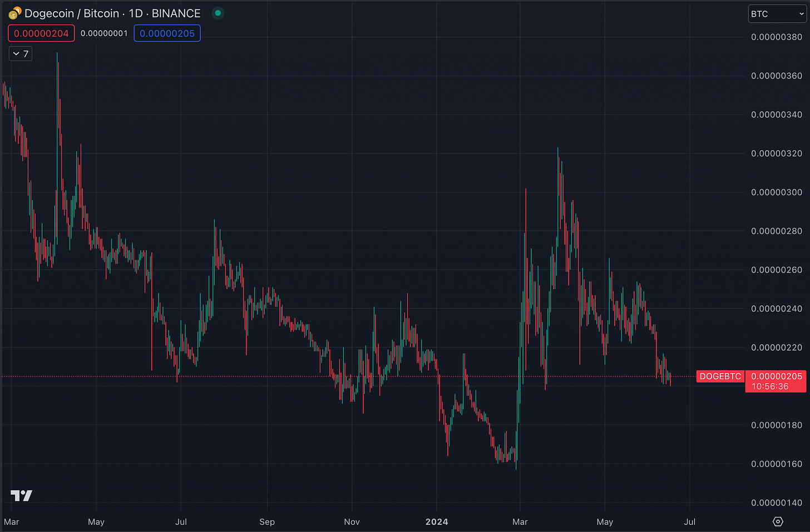Image resolution: width=810 pixels, height=532 pixels.
Task: Click the blue buy price 0.00000205 button
Action: [167, 33]
